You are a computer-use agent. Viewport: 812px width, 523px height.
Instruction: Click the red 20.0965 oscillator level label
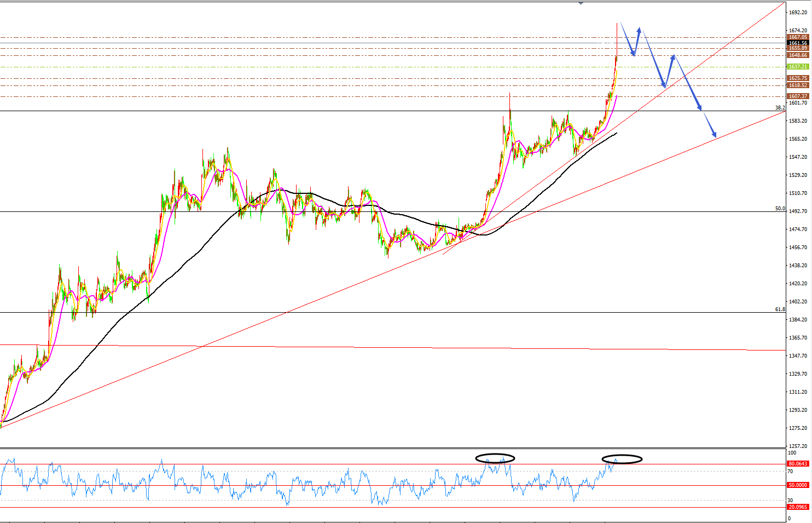[x=798, y=507]
